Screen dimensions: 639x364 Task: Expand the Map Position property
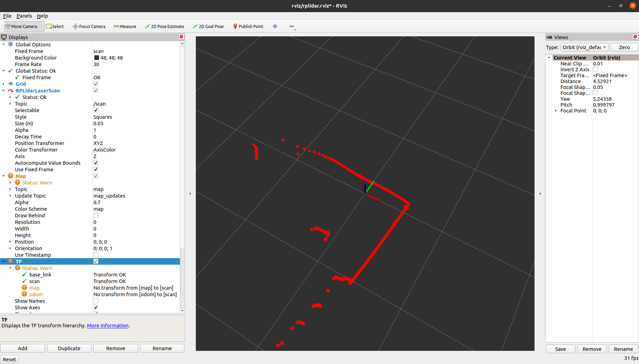(10, 242)
